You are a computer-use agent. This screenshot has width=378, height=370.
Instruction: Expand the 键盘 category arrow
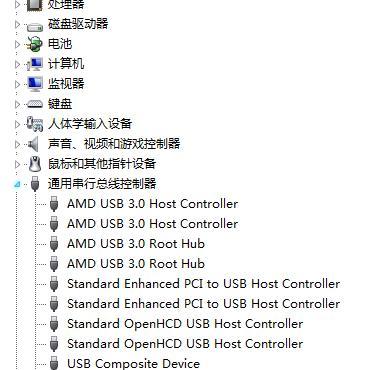17,104
